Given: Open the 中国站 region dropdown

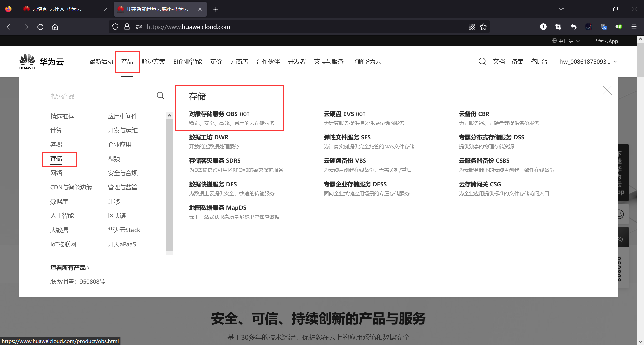Looking at the screenshot, I should tap(566, 41).
